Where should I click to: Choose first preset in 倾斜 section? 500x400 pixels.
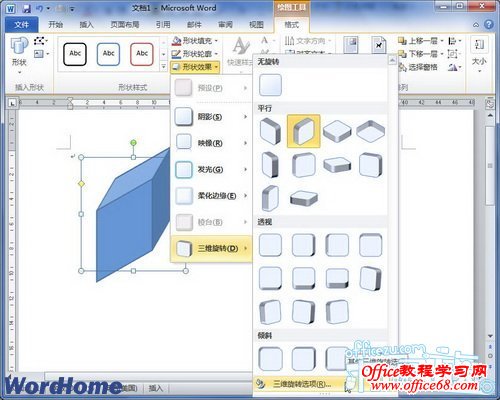(270, 359)
